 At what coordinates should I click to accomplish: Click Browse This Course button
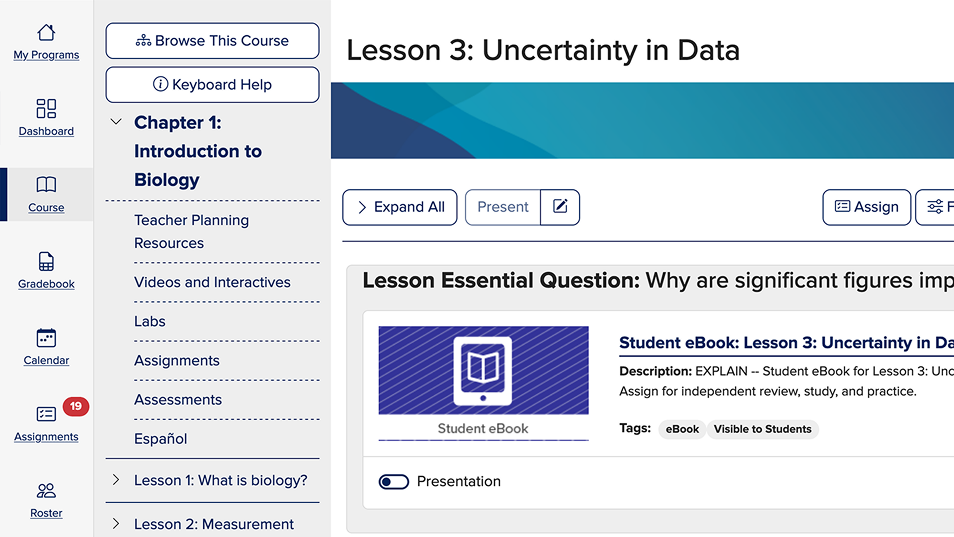point(212,41)
